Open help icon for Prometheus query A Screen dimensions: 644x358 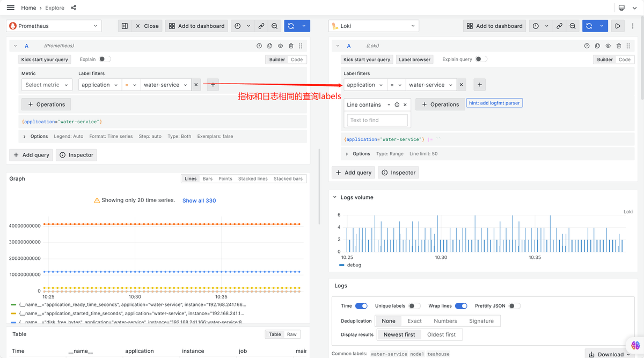(259, 46)
